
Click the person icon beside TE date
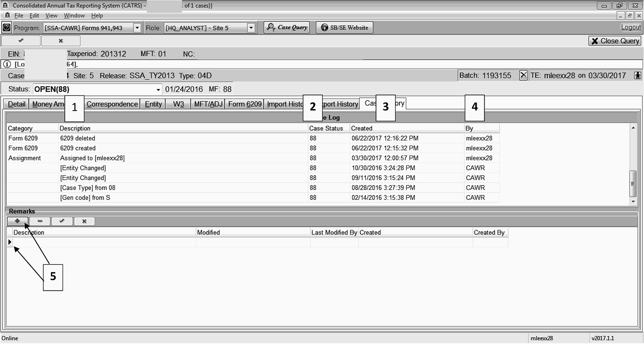637,75
